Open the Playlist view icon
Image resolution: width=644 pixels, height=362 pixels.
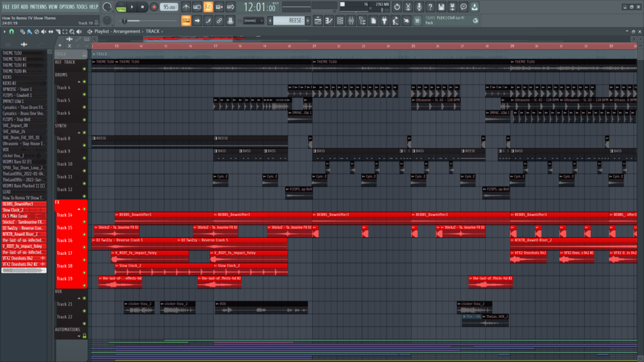coord(318,21)
